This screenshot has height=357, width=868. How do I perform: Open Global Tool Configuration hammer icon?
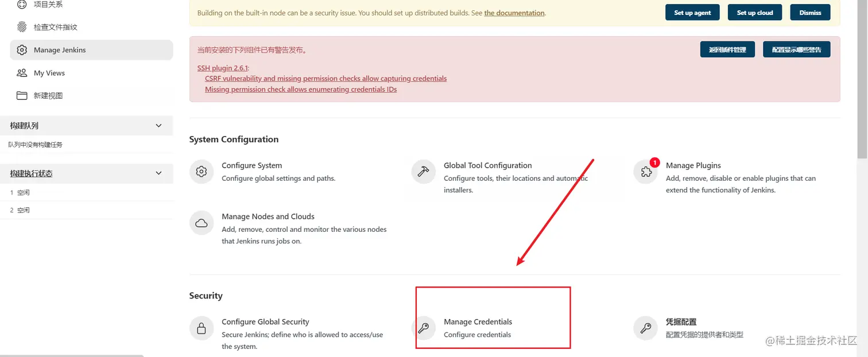(x=424, y=172)
